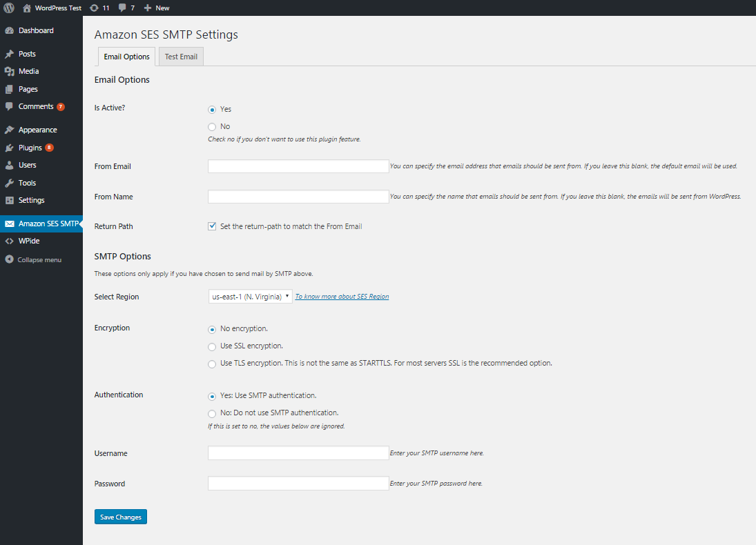
Task: Click the Posts pushpin icon
Action: click(x=9, y=54)
